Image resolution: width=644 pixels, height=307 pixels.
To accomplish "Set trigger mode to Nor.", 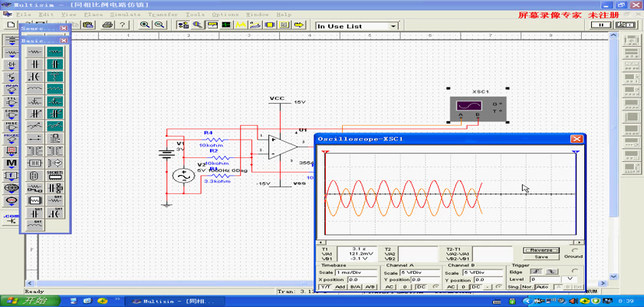I will click(527, 286).
